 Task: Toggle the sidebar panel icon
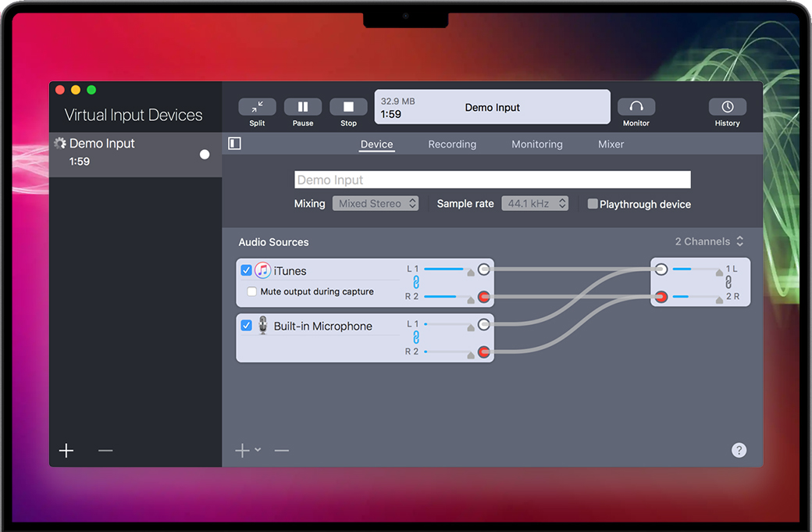pyautogui.click(x=234, y=144)
